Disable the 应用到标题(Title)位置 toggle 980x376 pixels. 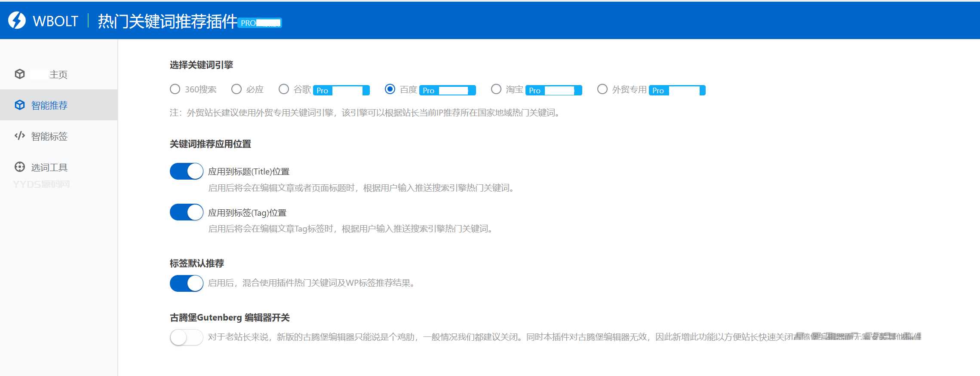tap(186, 171)
